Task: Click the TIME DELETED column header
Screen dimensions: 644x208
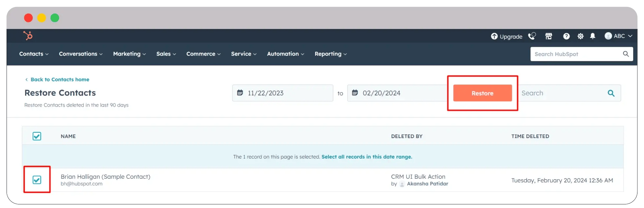Action: (x=530, y=136)
